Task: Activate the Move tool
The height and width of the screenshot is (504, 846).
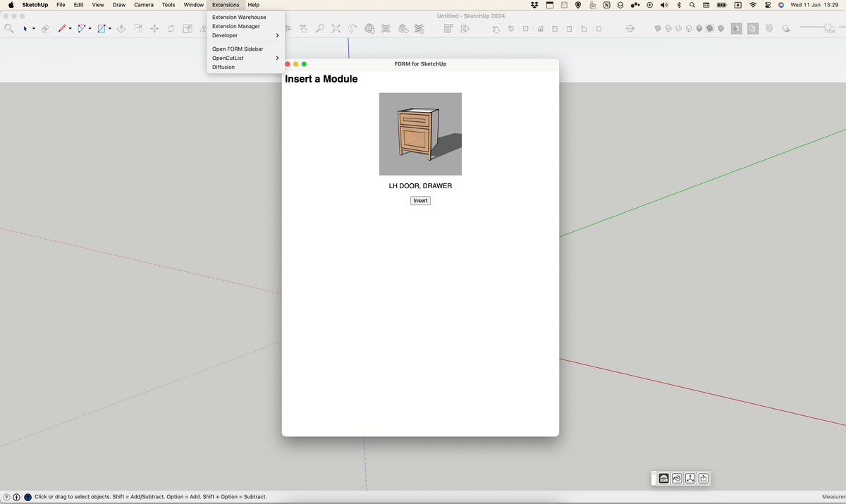Action: click(154, 29)
